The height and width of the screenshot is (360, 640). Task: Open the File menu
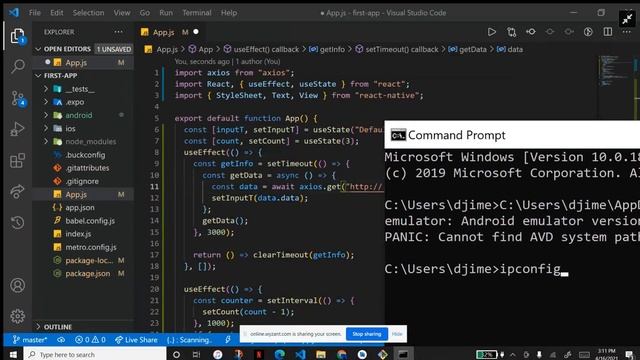pyautogui.click(x=35, y=13)
